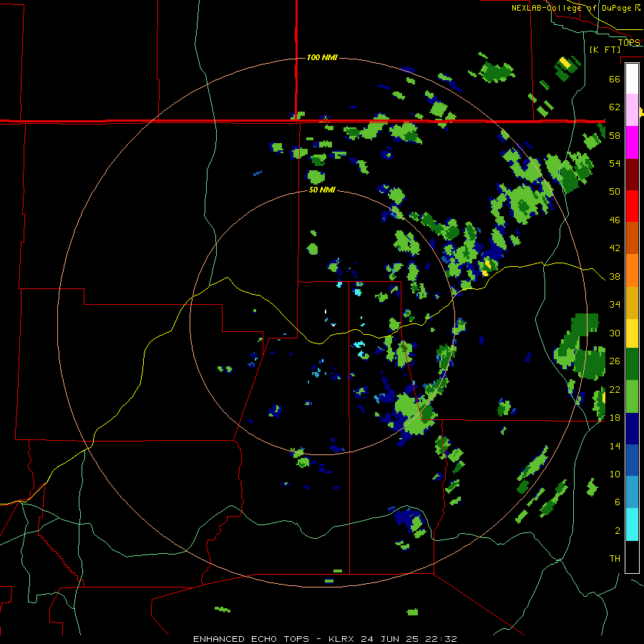This screenshot has width=644, height=644.
Task: Click the TH legend label
Action: pos(615,559)
